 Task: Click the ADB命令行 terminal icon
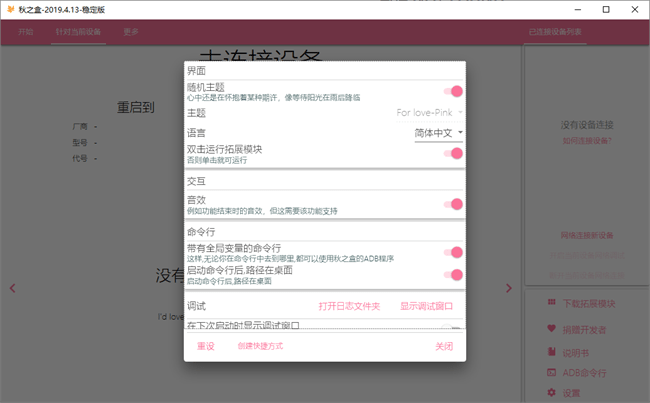551,372
